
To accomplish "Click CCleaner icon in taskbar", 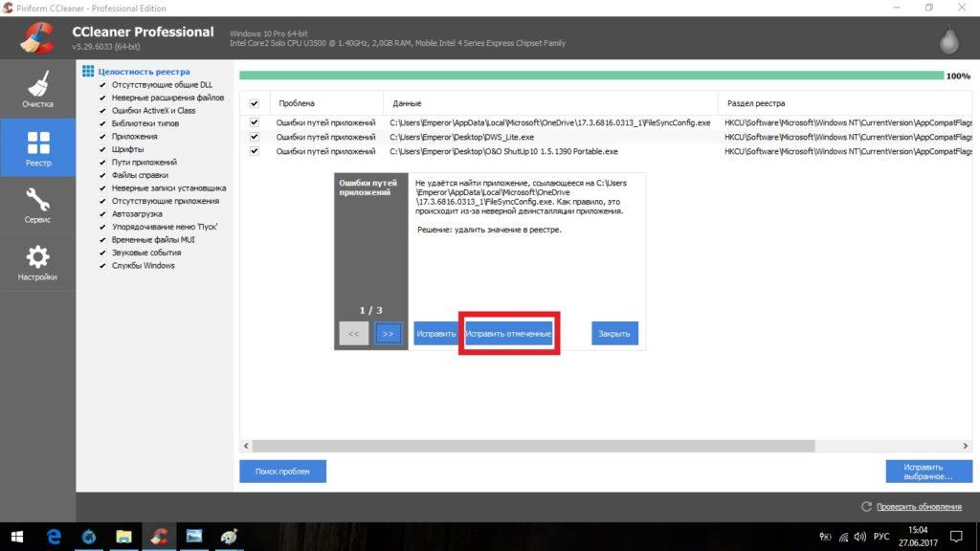I will 159,537.
